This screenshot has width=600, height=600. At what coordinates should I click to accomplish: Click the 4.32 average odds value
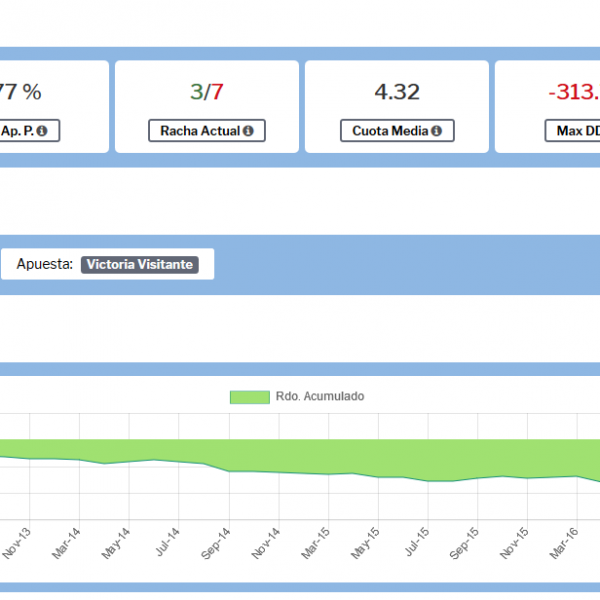point(397,92)
